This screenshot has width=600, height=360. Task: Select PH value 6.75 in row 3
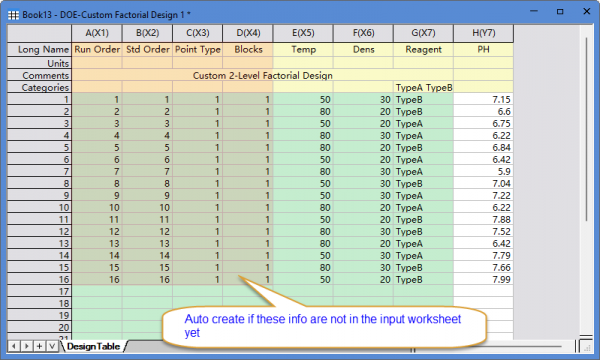point(483,123)
